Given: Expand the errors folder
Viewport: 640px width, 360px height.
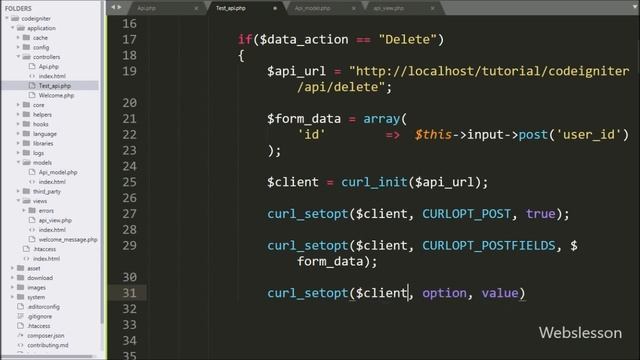Looking at the screenshot, I should (24, 211).
